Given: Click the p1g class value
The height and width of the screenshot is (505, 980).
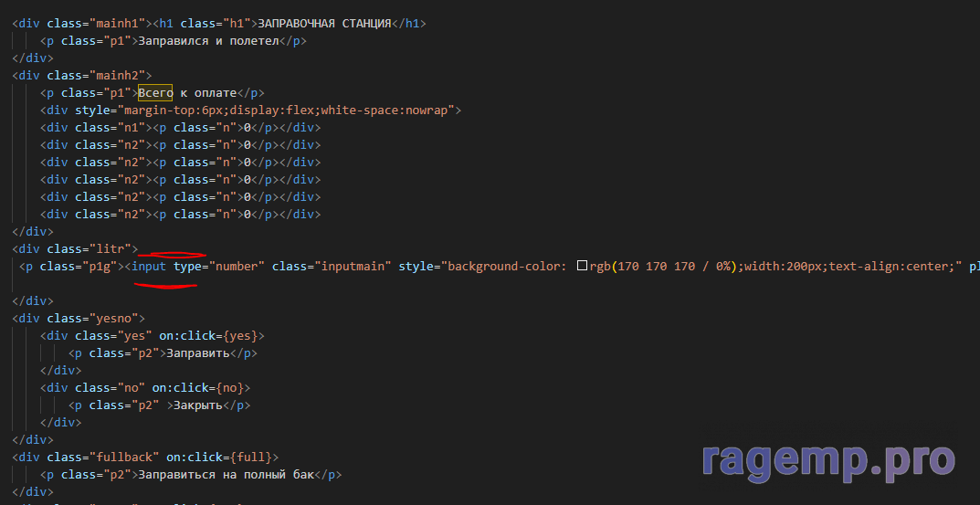Looking at the screenshot, I should [100, 267].
